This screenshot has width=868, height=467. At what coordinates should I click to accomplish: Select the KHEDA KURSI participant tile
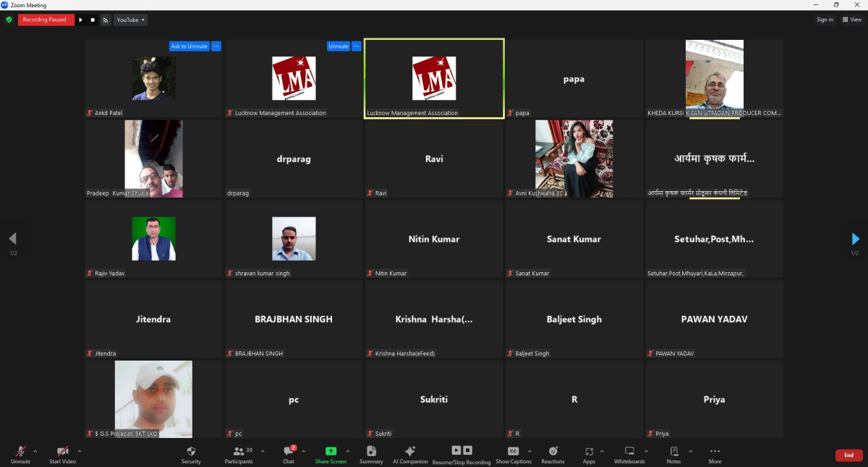[x=715, y=79]
